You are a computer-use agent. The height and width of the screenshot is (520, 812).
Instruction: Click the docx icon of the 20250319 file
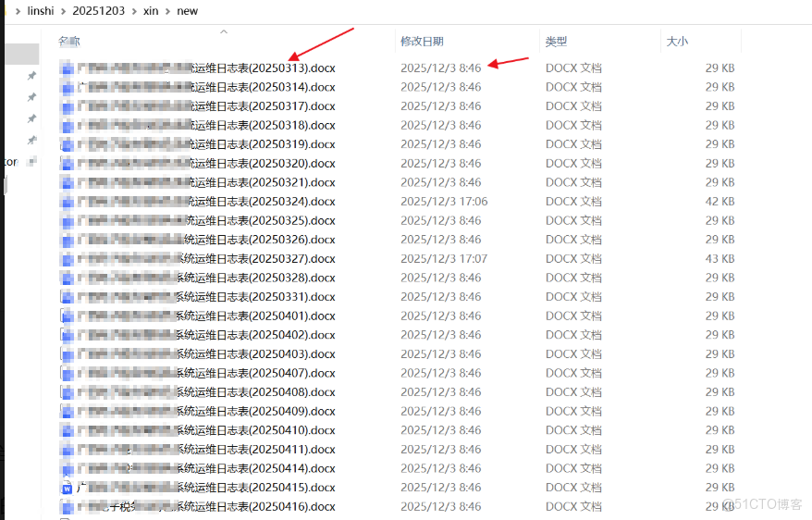click(67, 144)
